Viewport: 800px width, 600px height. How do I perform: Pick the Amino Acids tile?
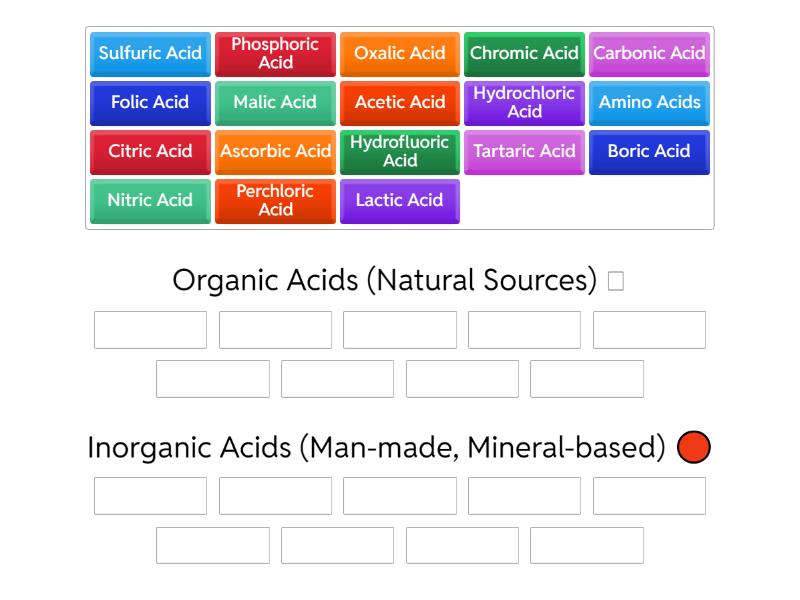coord(649,103)
